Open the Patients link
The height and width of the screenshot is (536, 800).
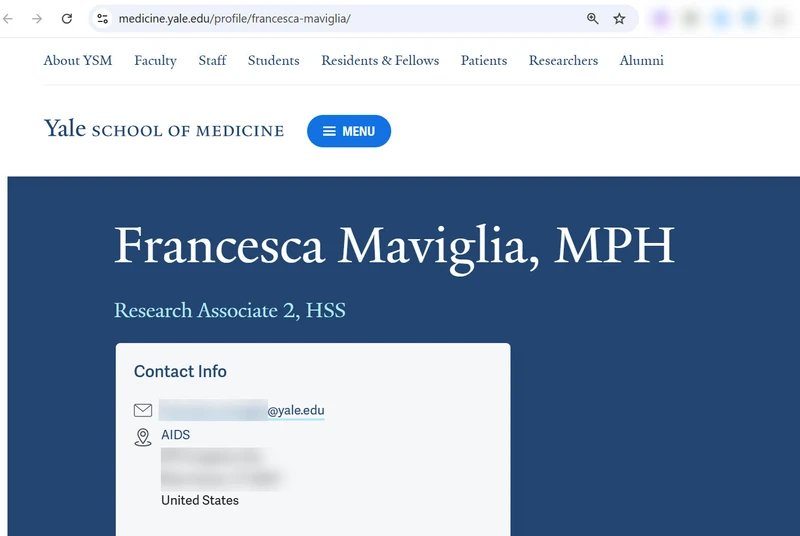pos(484,61)
